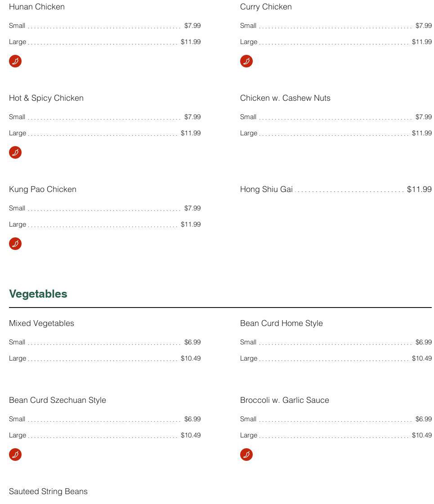Image resolution: width=434 pixels, height=504 pixels.
Task: Open the Bean Curd Szechuan Style item
Action: click(x=58, y=400)
